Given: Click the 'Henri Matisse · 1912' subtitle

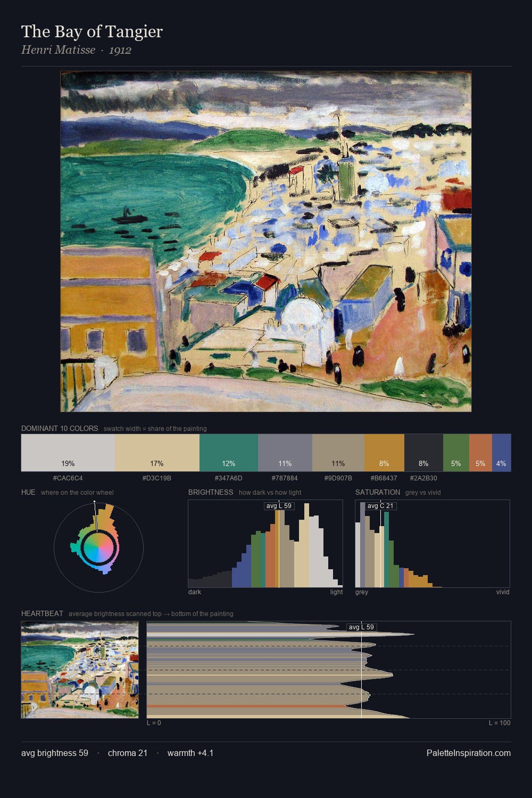Looking at the screenshot, I should tap(76, 50).
